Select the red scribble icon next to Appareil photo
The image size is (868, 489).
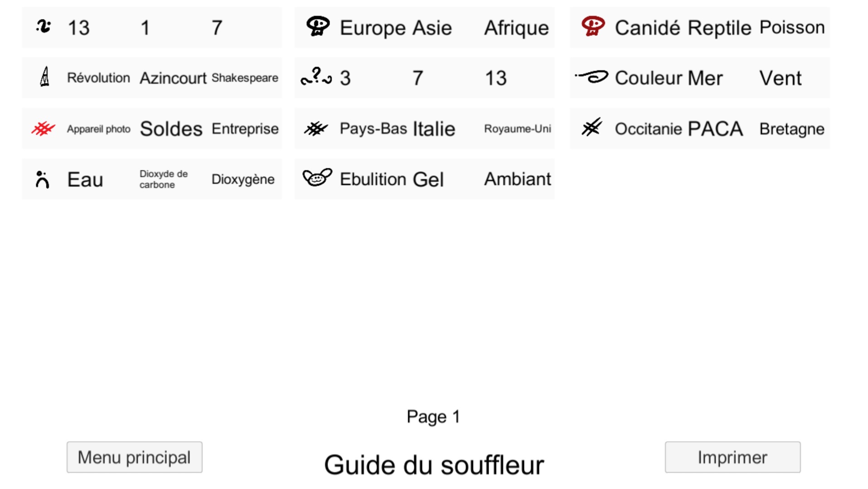[x=44, y=129]
